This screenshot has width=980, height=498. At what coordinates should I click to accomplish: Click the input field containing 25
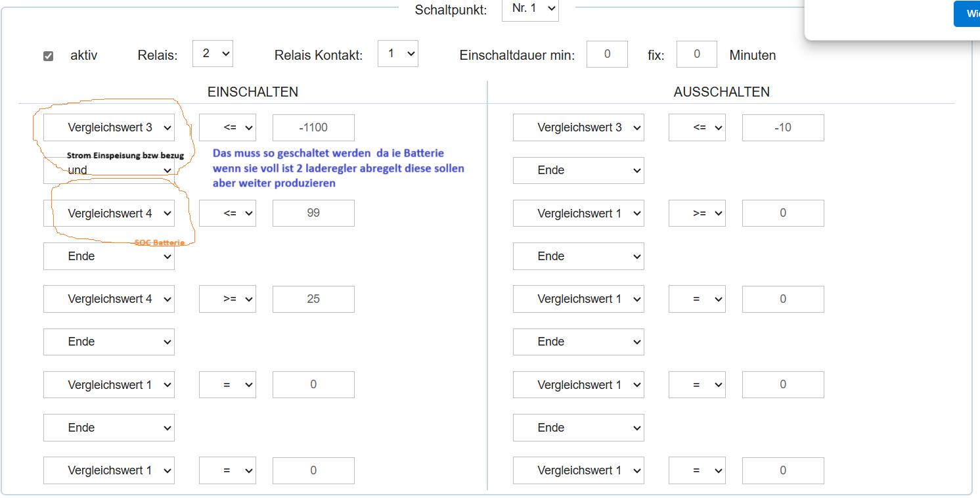[x=313, y=299]
